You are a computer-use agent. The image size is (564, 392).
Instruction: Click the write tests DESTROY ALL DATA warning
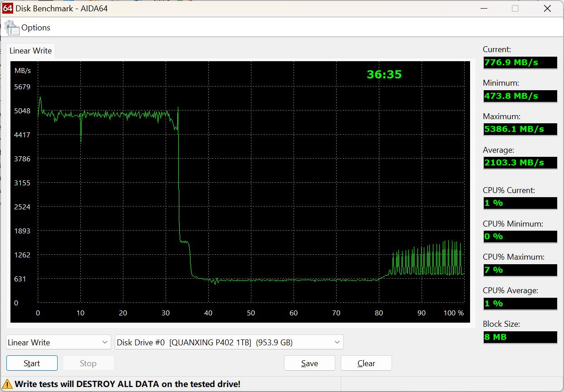(x=128, y=384)
